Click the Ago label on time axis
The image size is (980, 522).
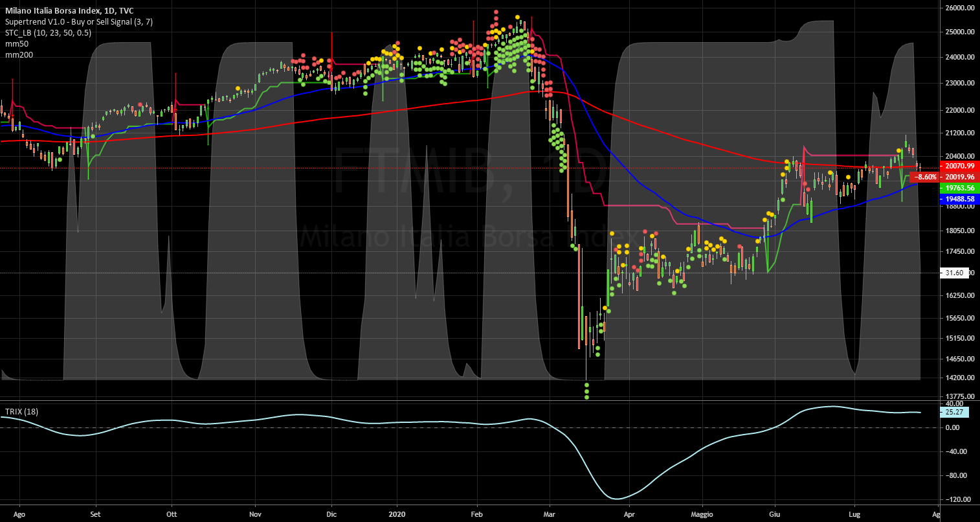(x=19, y=513)
